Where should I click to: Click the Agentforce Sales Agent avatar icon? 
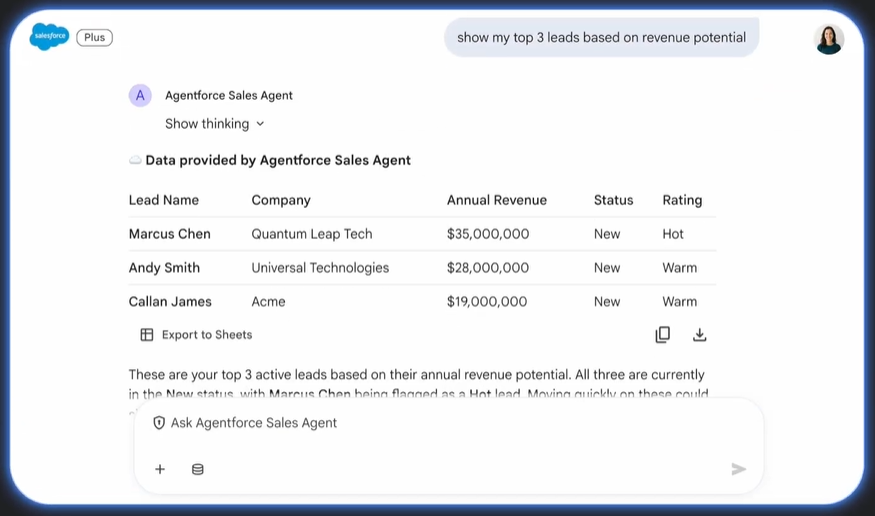point(140,95)
